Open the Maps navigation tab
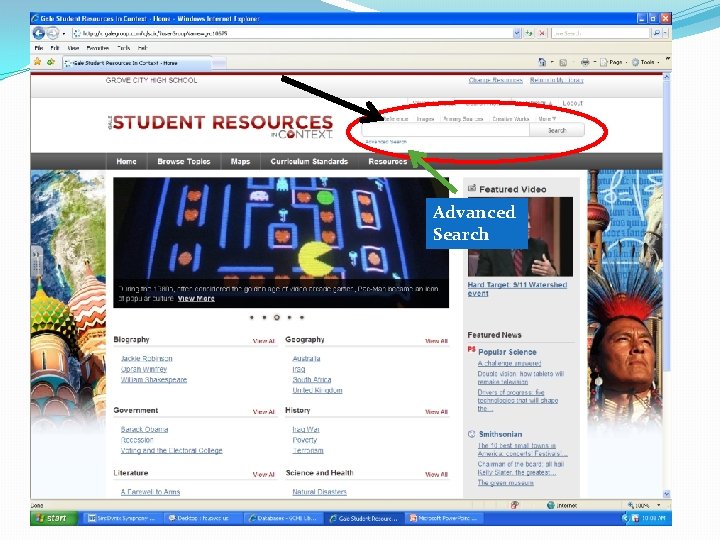This screenshot has height=540, width=720. (240, 161)
